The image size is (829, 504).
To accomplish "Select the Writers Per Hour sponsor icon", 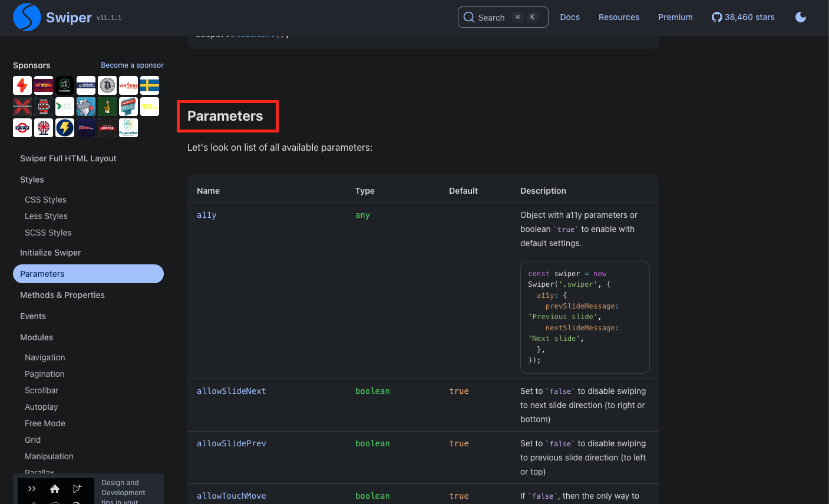I will (x=128, y=85).
